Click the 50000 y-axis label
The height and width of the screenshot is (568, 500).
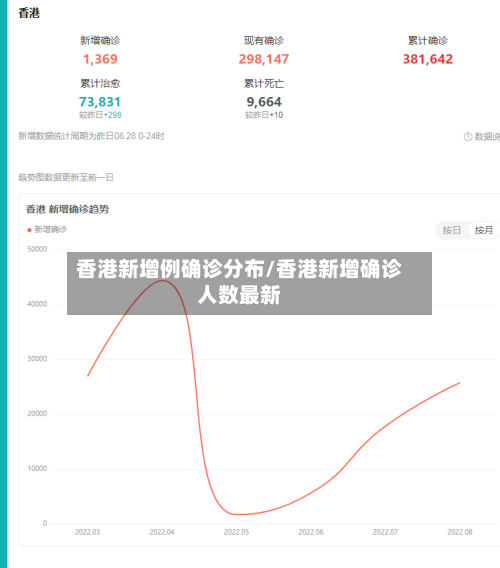tap(37, 249)
